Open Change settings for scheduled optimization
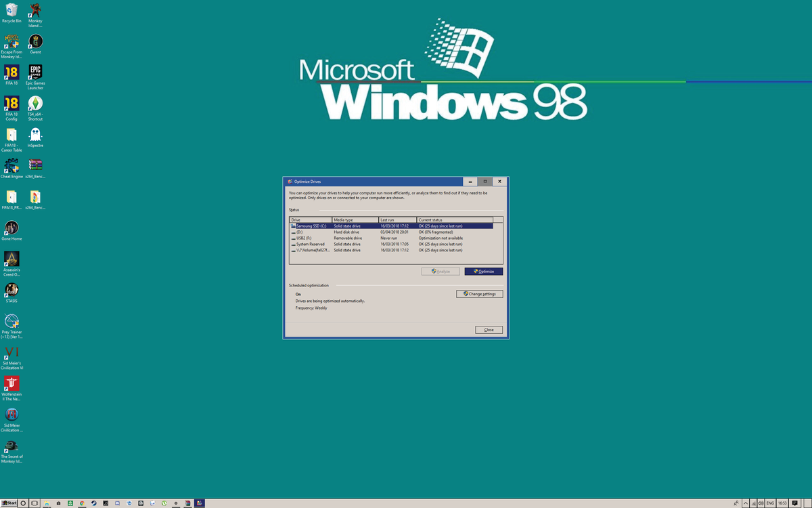 479,293
